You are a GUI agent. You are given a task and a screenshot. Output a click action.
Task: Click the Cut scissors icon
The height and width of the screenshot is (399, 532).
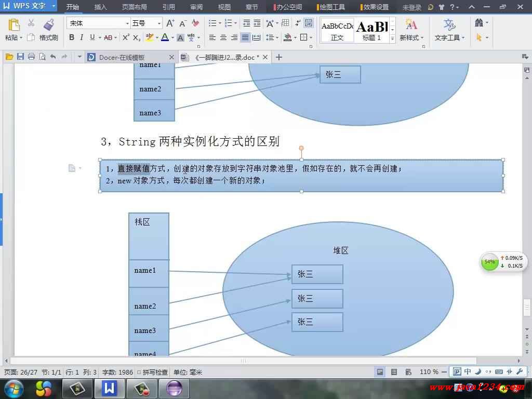31,23
